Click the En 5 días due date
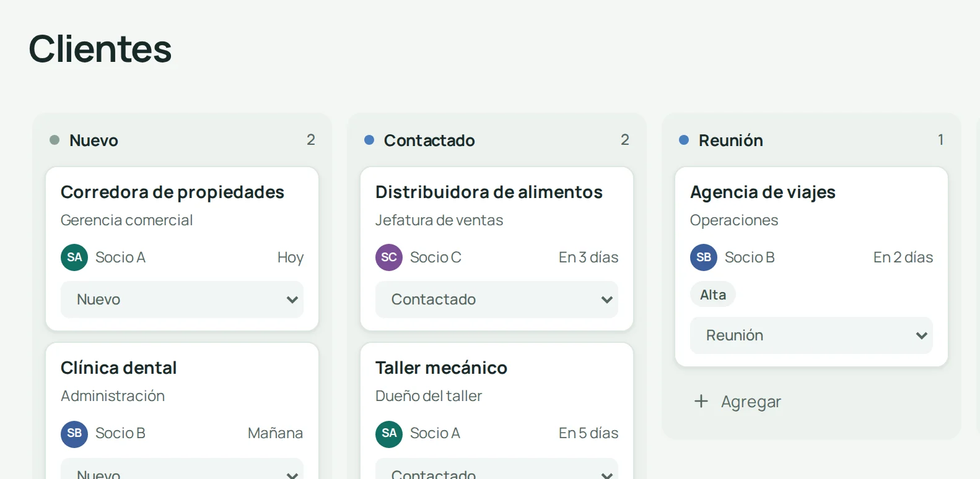The height and width of the screenshot is (479, 980). [588, 433]
